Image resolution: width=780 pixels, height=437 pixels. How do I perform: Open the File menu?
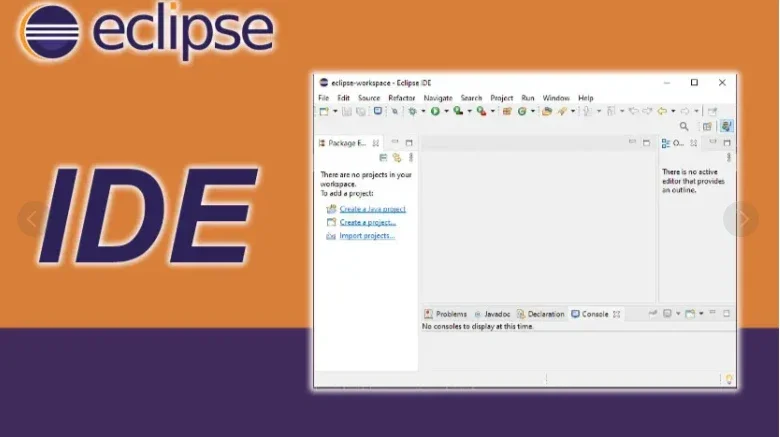pos(323,98)
